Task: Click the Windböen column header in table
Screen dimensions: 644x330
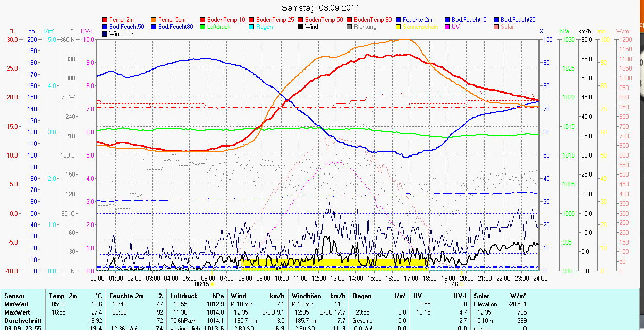Action: (x=306, y=296)
